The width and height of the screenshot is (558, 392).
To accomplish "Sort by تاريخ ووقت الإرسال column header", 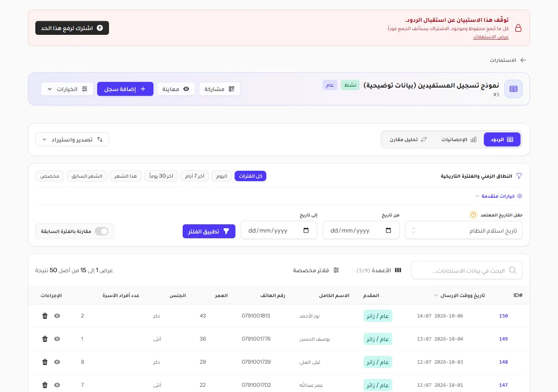I will [459, 295].
